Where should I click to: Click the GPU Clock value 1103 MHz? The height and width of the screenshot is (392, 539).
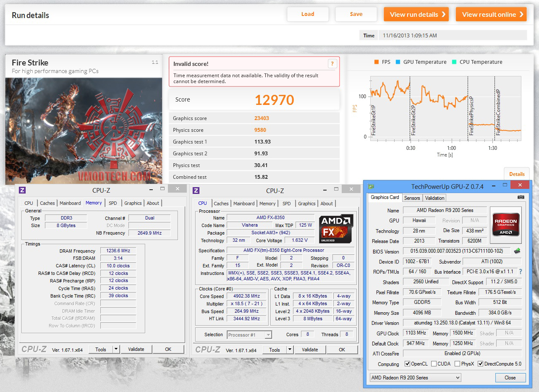[416, 333]
